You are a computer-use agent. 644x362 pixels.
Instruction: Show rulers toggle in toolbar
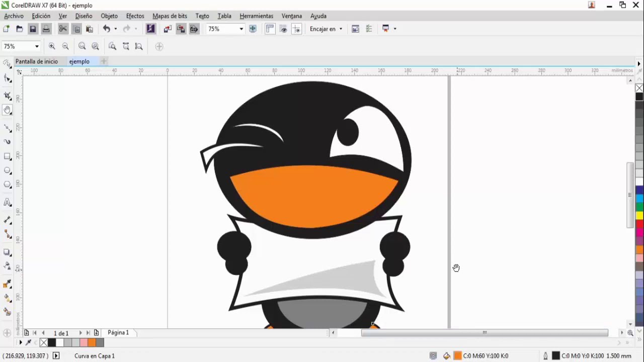click(270, 29)
